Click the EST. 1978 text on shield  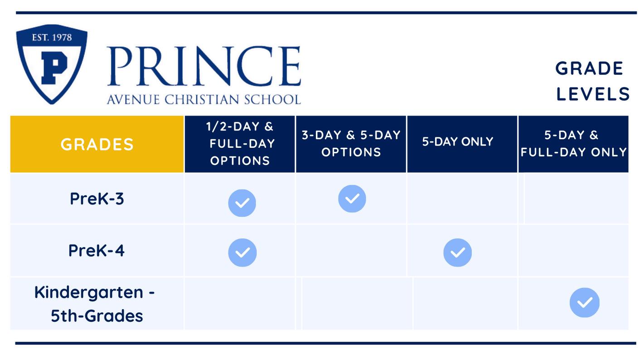click(x=52, y=38)
